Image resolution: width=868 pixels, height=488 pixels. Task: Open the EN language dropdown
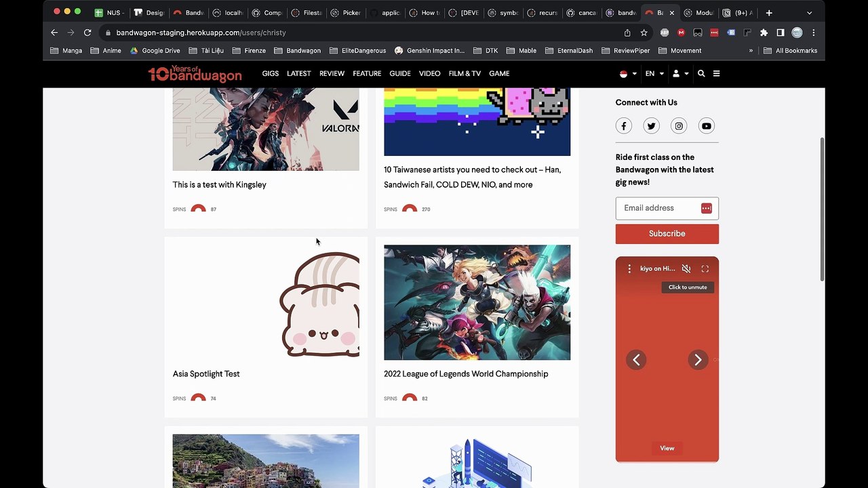pyautogui.click(x=654, y=74)
